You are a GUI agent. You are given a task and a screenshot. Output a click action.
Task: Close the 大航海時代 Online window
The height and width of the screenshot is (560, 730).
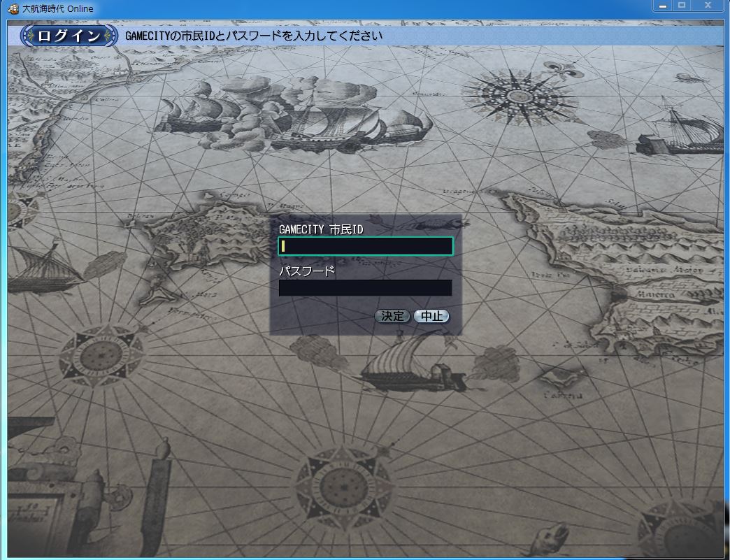(708, 6)
